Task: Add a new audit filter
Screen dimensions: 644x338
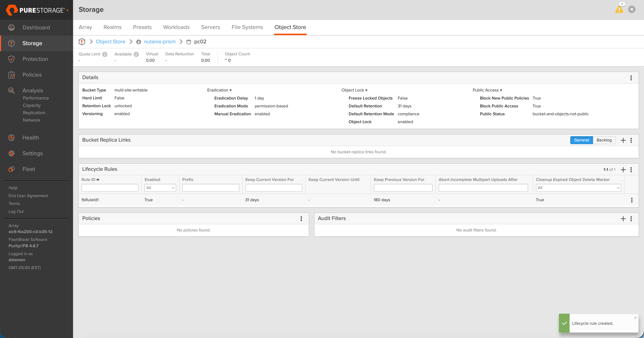Action: (623, 219)
